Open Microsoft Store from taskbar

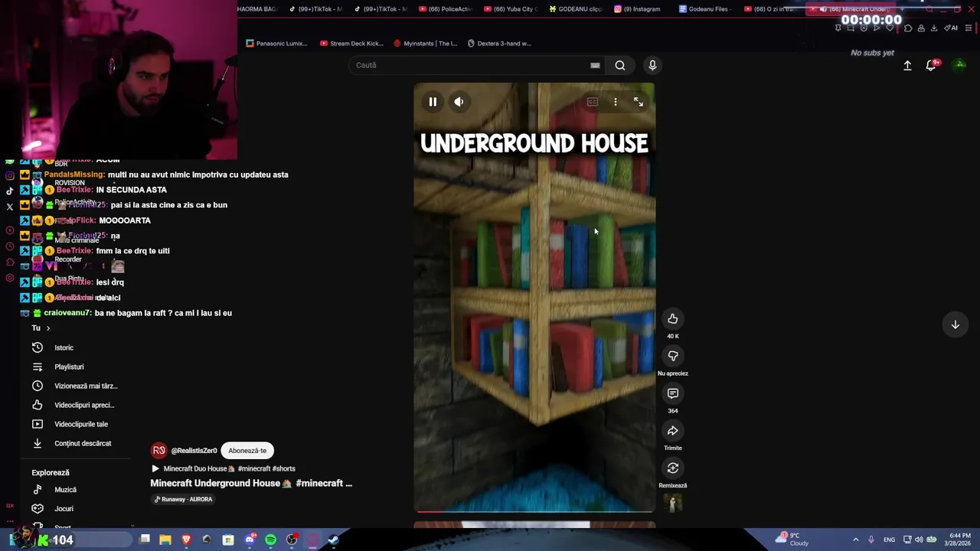tap(228, 540)
